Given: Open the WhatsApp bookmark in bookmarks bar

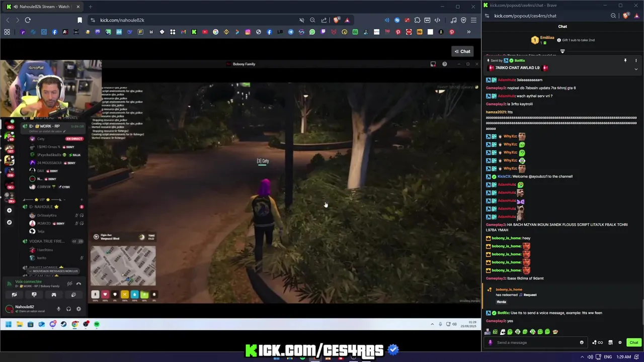Looking at the screenshot, I should (x=312, y=32).
